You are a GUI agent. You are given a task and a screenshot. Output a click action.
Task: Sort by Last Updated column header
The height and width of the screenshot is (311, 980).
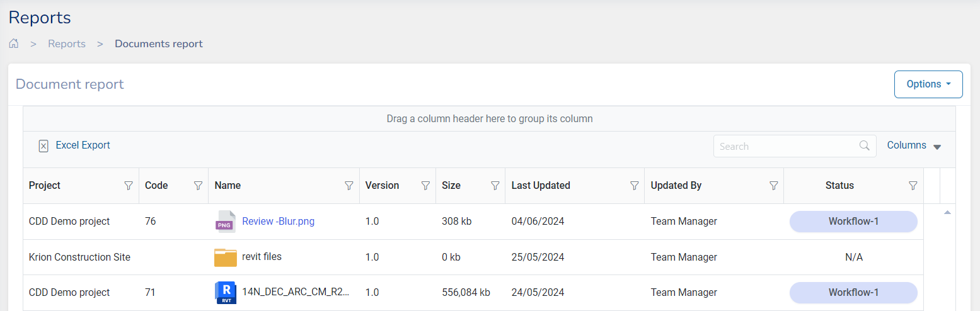(541, 186)
